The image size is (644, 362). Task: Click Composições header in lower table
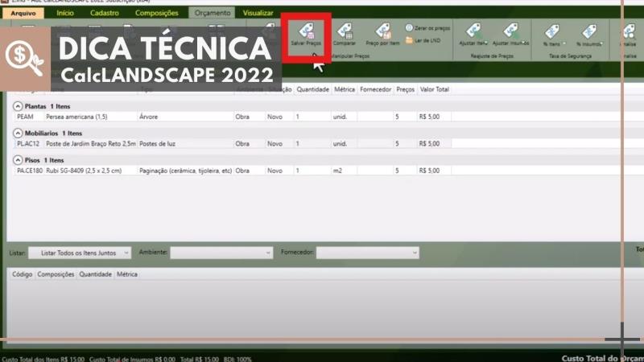click(x=56, y=274)
